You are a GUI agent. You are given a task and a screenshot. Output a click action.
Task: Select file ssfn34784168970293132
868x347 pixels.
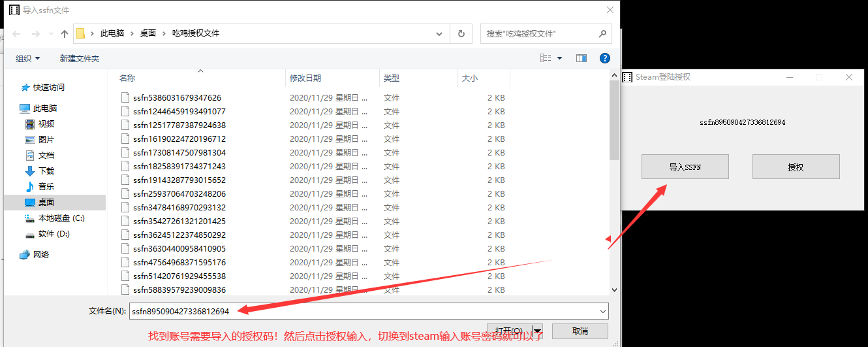(179, 208)
